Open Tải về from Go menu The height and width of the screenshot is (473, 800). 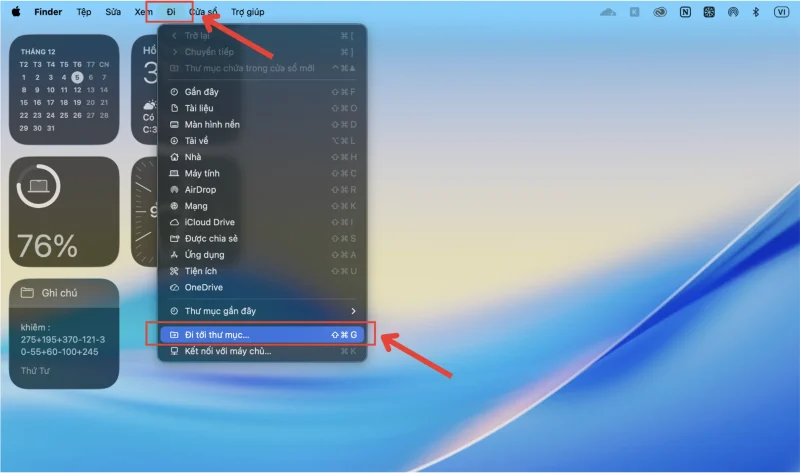[262, 141]
